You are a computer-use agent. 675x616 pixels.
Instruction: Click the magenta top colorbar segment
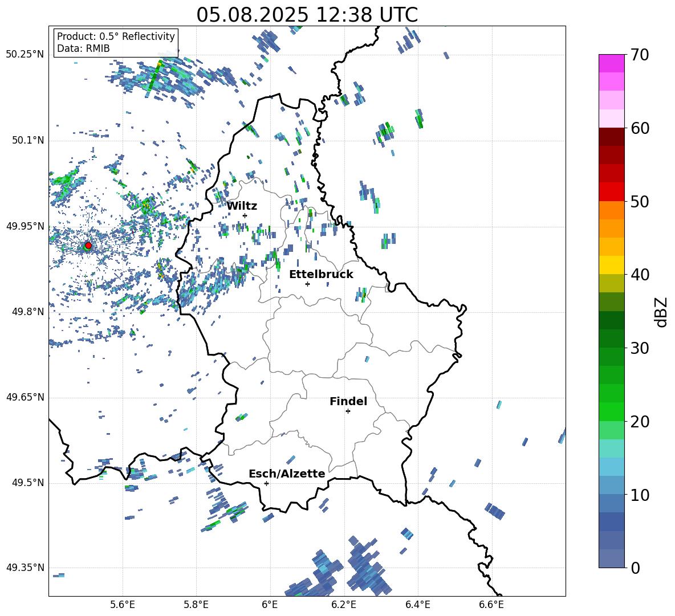[x=611, y=63]
